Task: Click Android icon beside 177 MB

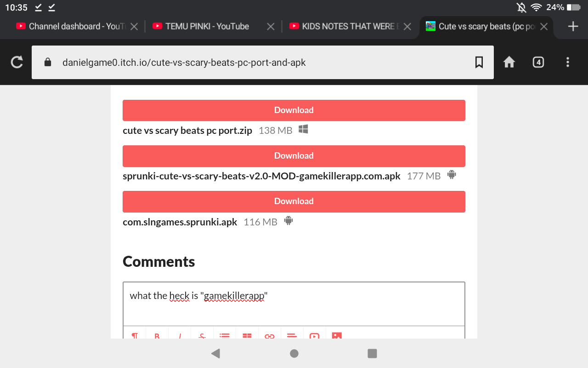Action: pyautogui.click(x=451, y=175)
